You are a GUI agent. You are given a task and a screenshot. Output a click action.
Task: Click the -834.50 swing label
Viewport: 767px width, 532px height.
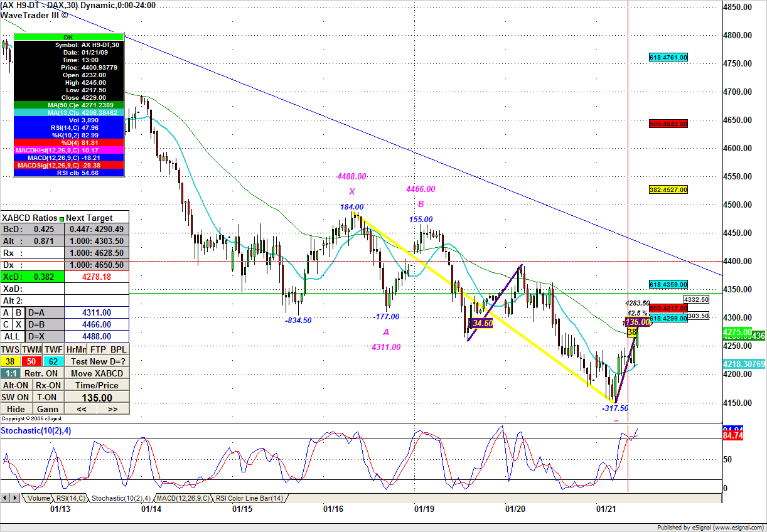coord(298,320)
